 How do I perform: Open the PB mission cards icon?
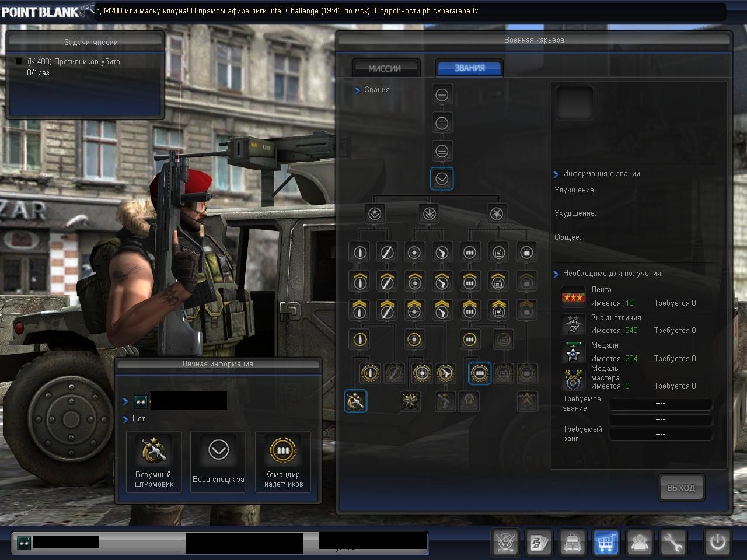pyautogui.click(x=539, y=542)
